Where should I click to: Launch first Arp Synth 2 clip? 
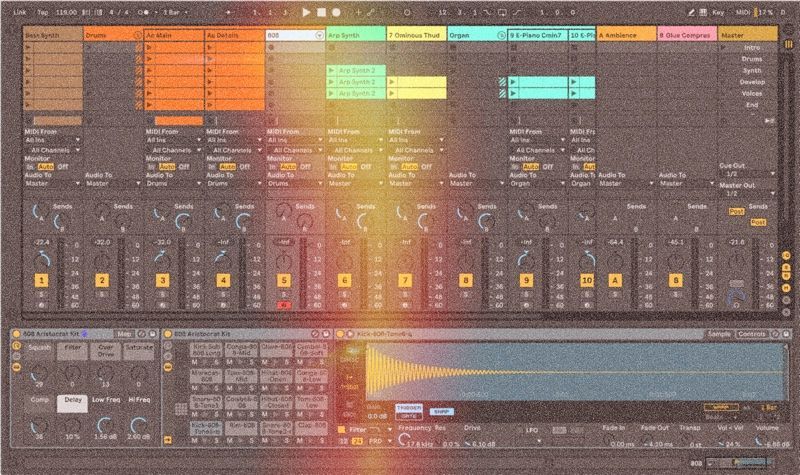332,70
